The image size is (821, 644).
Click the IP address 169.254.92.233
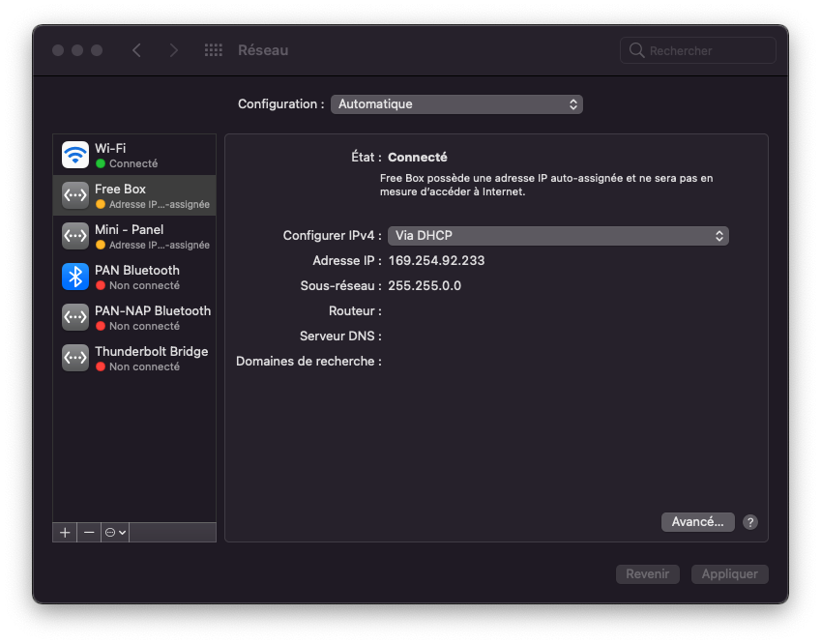coord(437,261)
